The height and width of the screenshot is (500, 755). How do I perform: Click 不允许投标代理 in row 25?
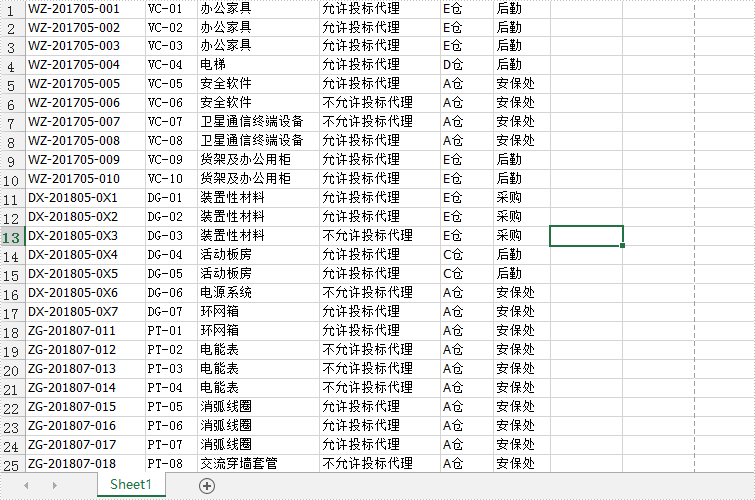[379, 463]
